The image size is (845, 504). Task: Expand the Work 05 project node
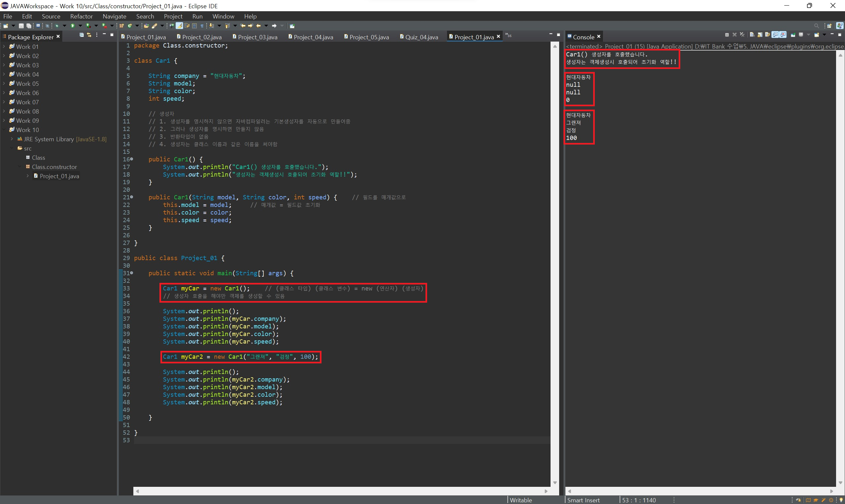[4, 84]
